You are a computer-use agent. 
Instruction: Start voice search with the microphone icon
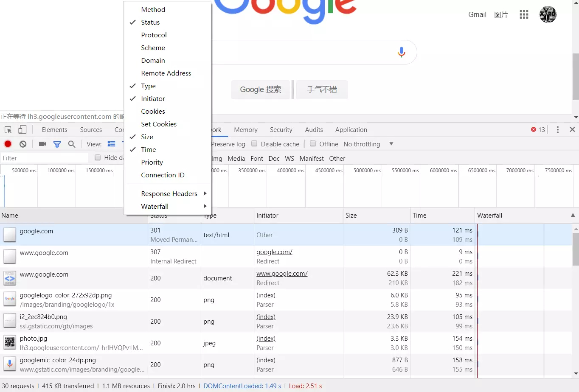tap(401, 52)
